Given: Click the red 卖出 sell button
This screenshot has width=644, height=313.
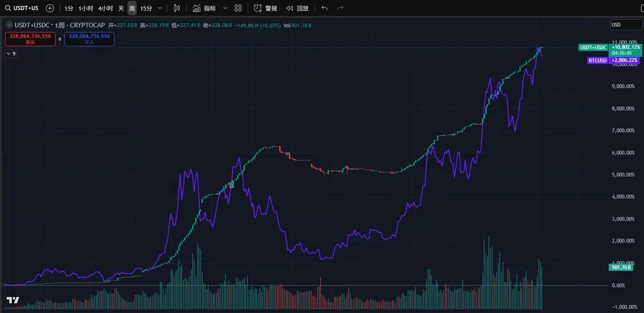Looking at the screenshot, I should (x=31, y=39).
